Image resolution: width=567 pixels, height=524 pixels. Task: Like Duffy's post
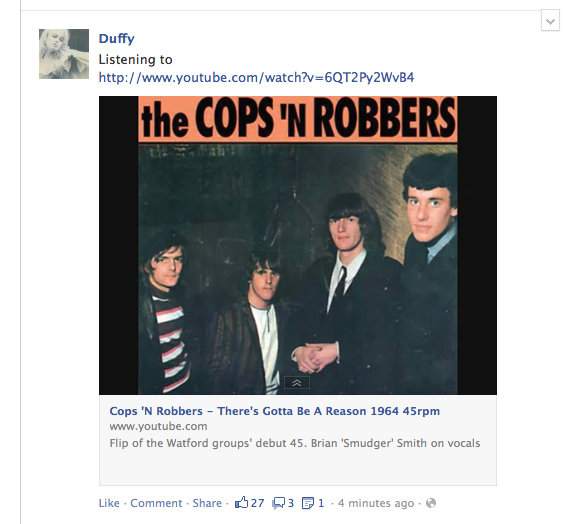pos(109,503)
